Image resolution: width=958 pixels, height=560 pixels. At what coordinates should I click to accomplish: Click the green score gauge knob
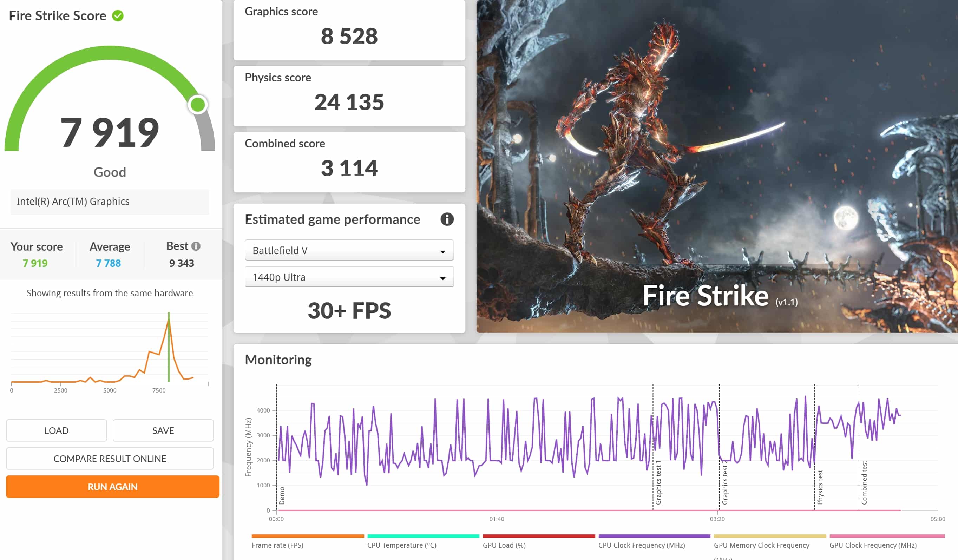197,105
